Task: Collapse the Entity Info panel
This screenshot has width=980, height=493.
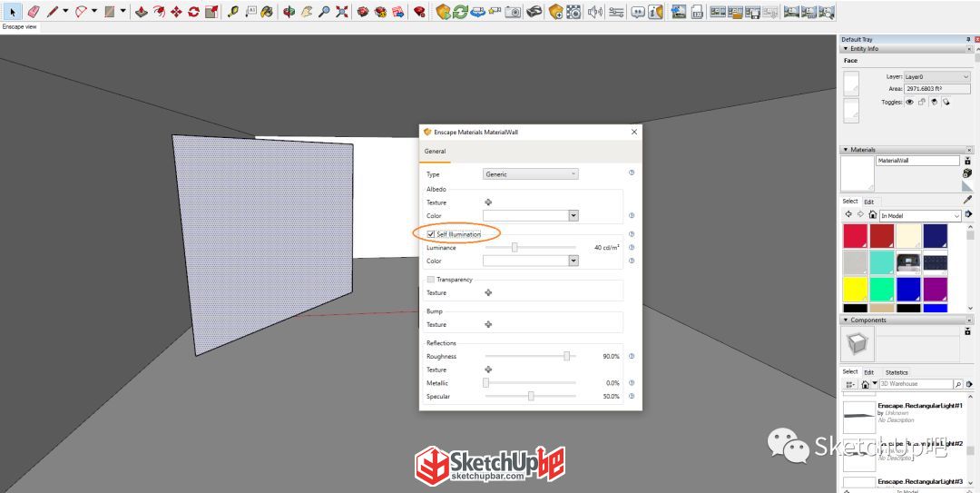Action: 846,48
